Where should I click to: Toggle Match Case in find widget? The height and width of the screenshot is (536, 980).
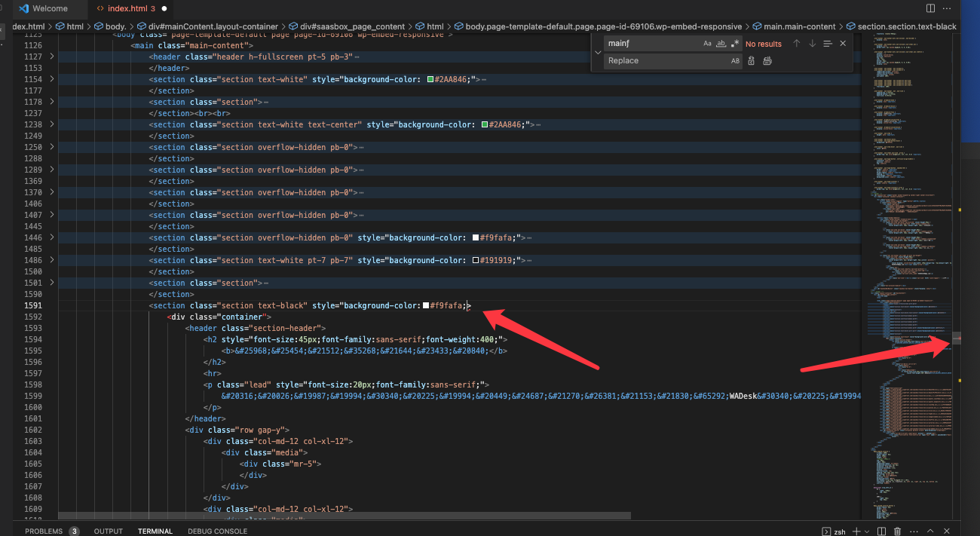pyautogui.click(x=707, y=44)
